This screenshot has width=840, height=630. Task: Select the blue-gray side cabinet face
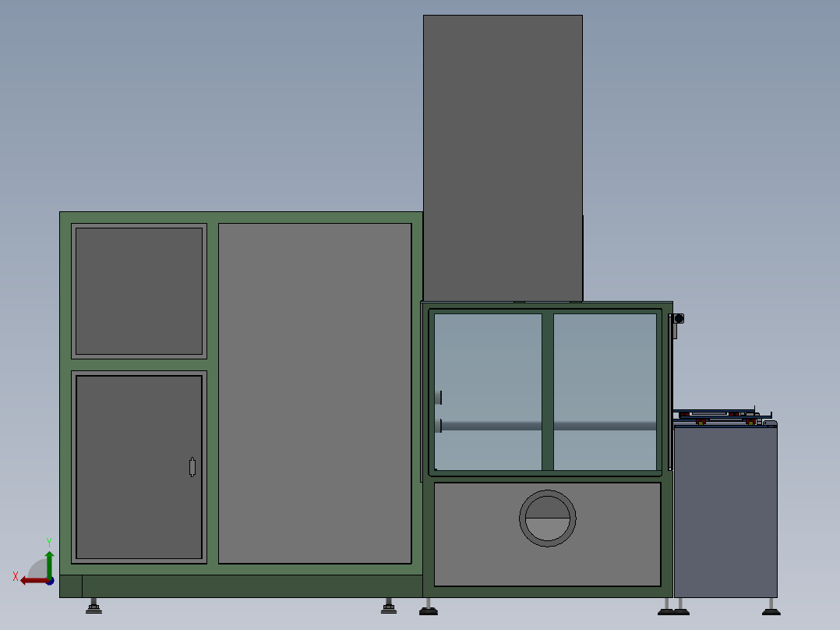coord(725,512)
